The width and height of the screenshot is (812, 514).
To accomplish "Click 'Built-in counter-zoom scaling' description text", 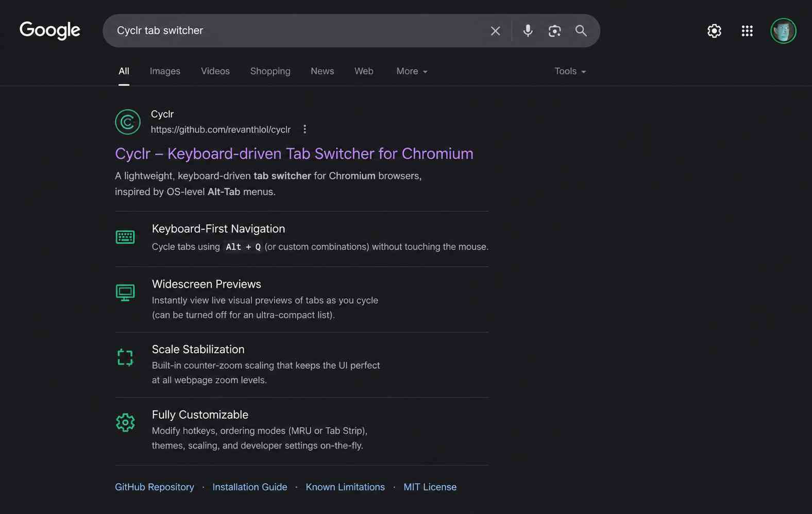I will [x=266, y=372].
